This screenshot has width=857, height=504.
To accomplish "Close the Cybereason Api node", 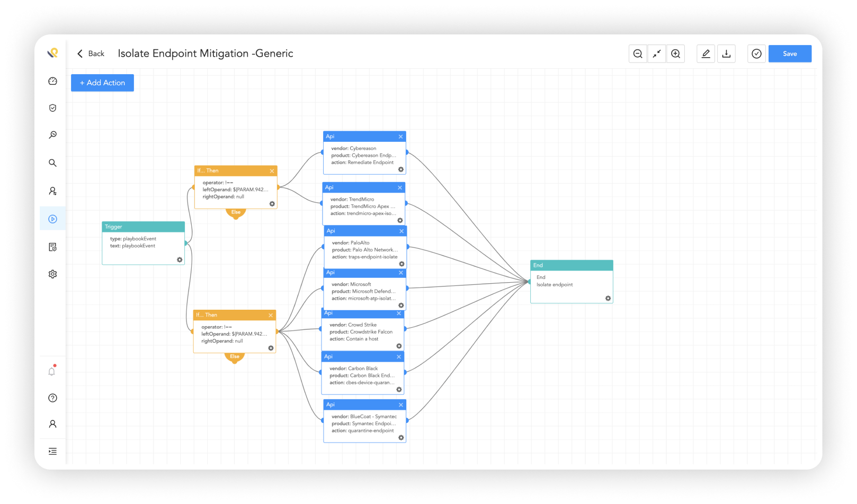I will 400,137.
